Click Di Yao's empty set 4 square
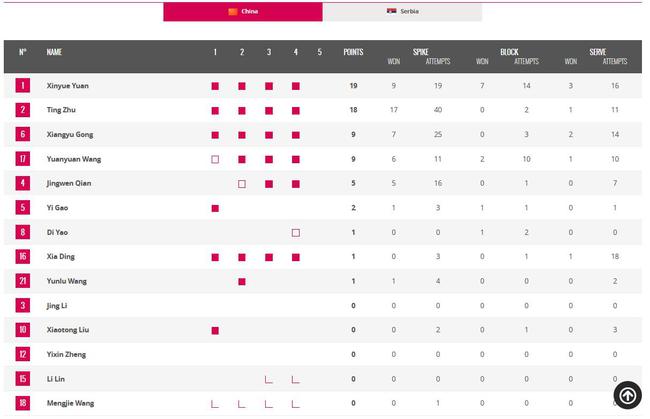 (296, 233)
